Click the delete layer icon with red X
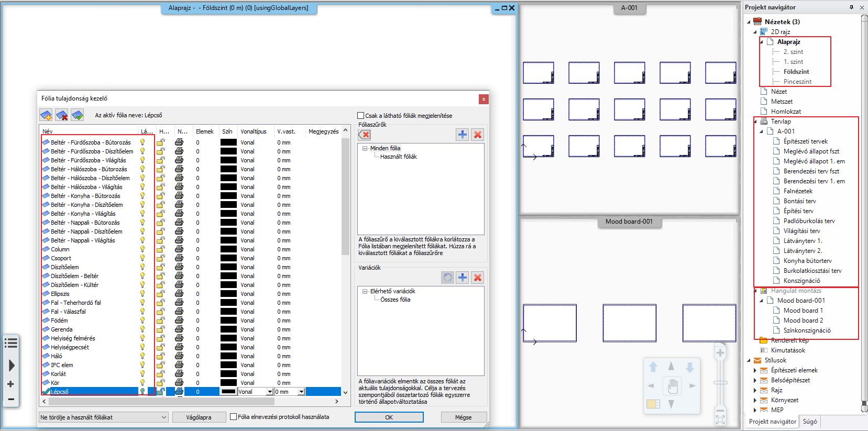 pos(62,115)
